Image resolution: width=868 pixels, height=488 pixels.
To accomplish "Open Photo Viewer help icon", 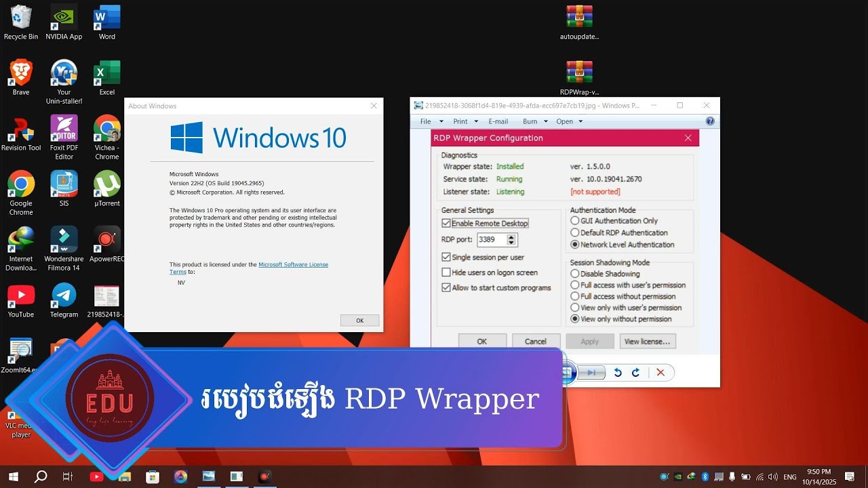I will click(x=710, y=121).
